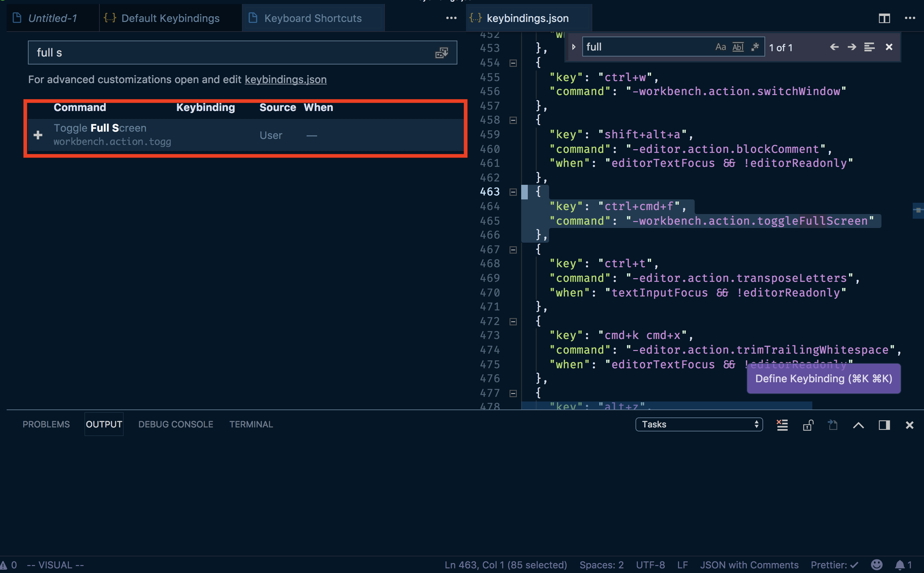Open the TERMINAL panel tab

click(x=251, y=424)
